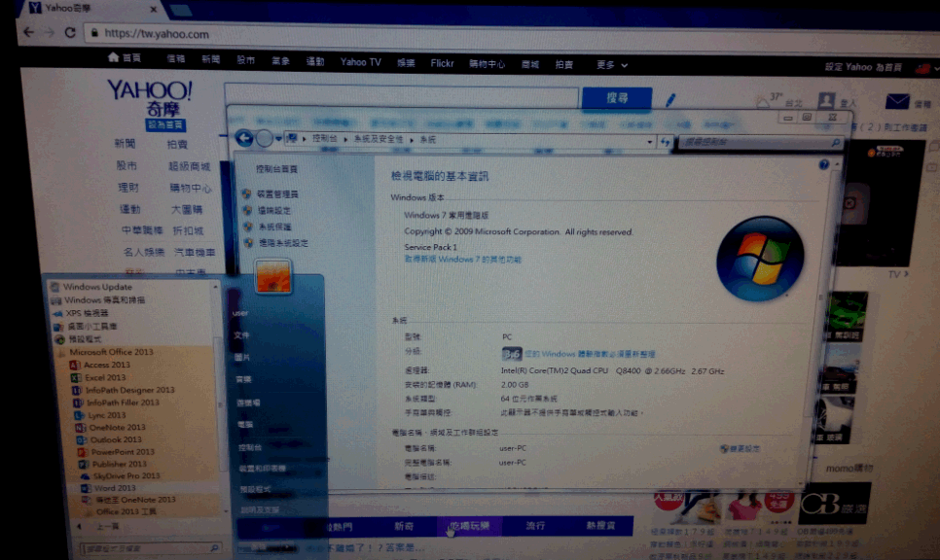Launch Excel 2013 from the Start menu
940x560 pixels.
point(99,377)
